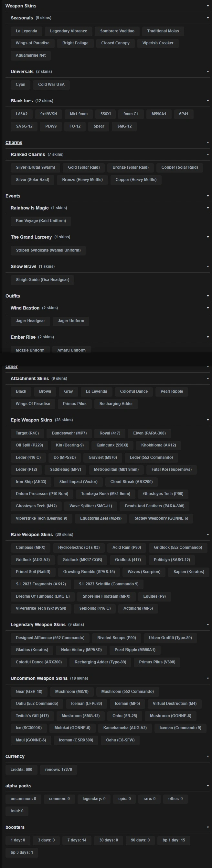Select Neko Victory (MP5SD) legendary skin
Viewport: 212px width, 868px height.
(x=81, y=650)
